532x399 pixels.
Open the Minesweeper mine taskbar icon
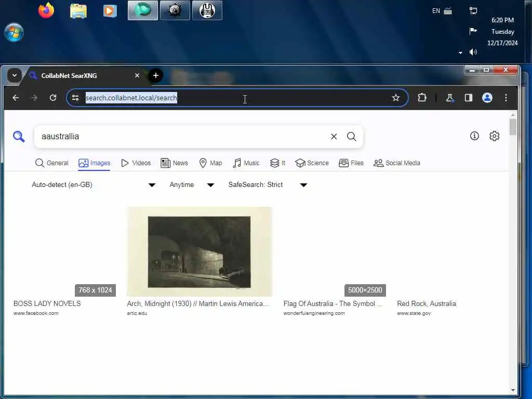tap(175, 10)
